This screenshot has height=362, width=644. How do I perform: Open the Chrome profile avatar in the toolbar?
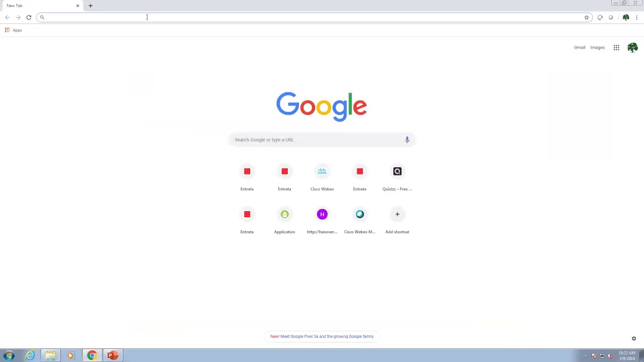(626, 18)
